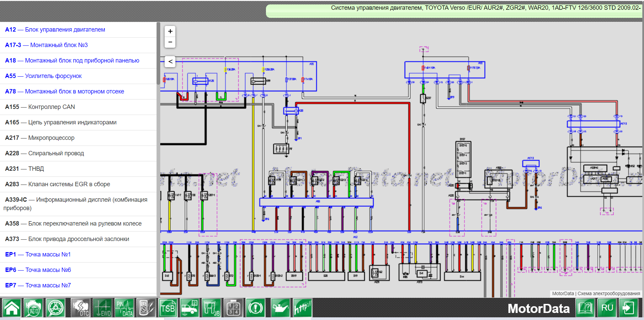Viewport: 644px width, 320px height.
Task: Click the system title header for TOYOTA Verso
Action: tap(454, 11)
